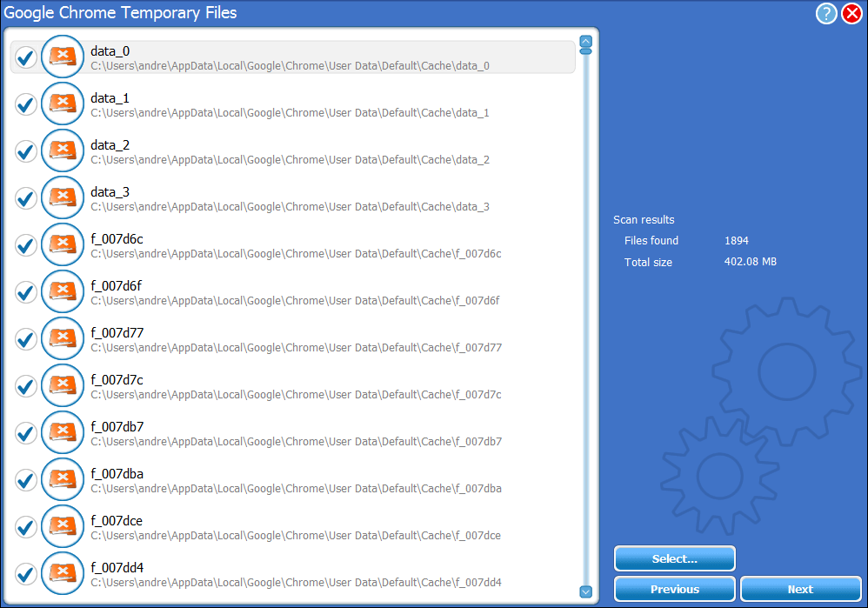Proceed with the Next button
The image size is (868, 608).
tap(800, 589)
